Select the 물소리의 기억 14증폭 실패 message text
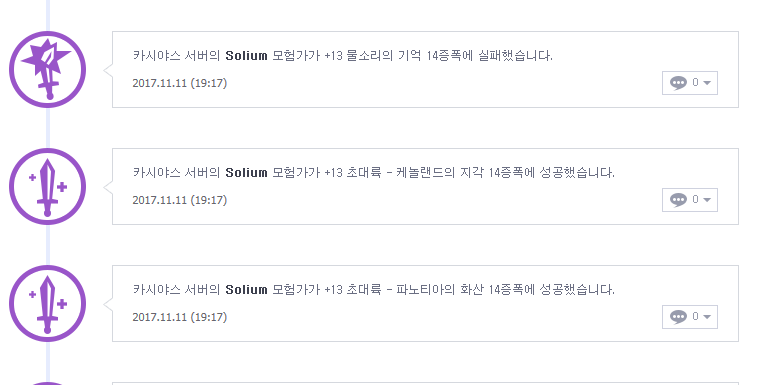The width and height of the screenshot is (761, 385). tap(343, 56)
